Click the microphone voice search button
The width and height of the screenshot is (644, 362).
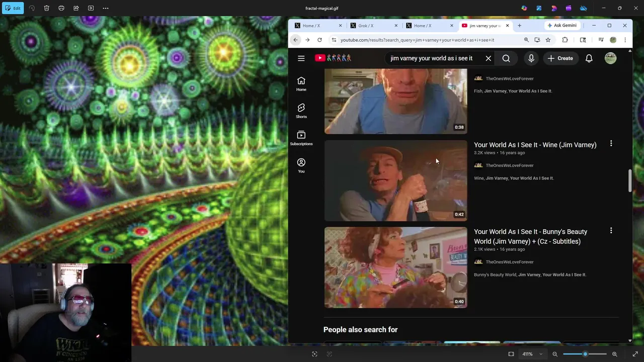click(531, 58)
